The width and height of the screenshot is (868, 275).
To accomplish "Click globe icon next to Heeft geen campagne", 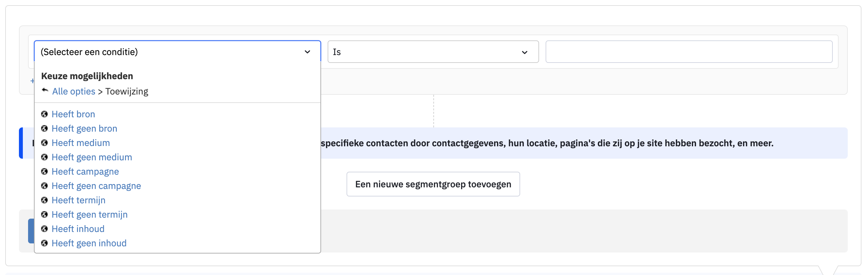I will 44,186.
